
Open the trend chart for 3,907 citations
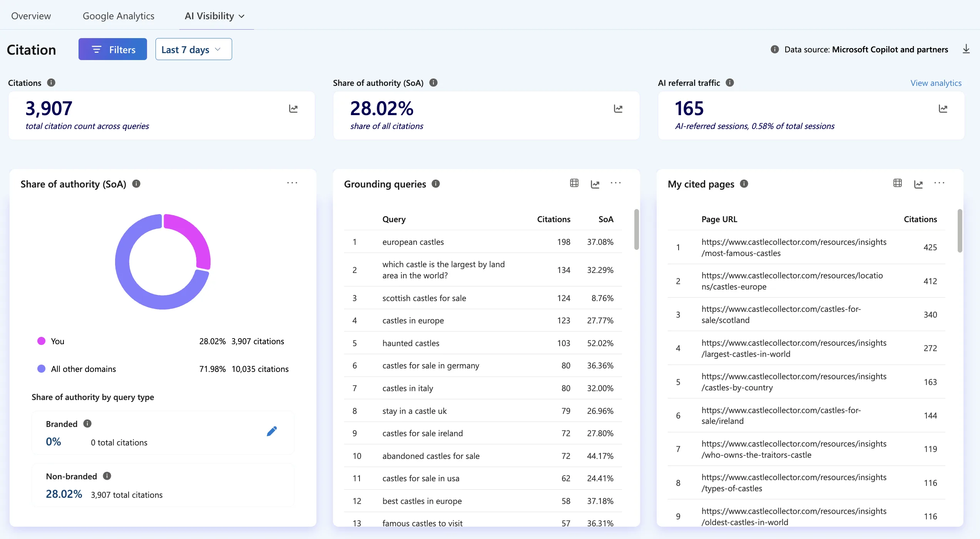[293, 109]
